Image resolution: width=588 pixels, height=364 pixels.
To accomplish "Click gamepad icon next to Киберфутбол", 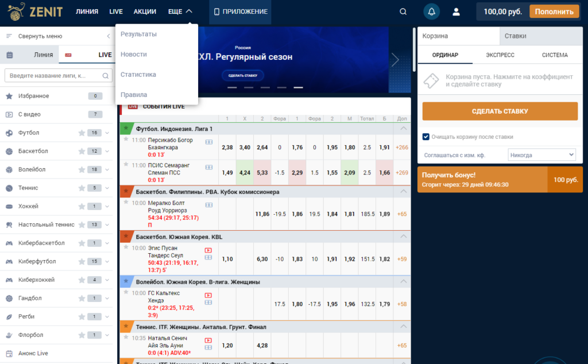I will pos(9,261).
